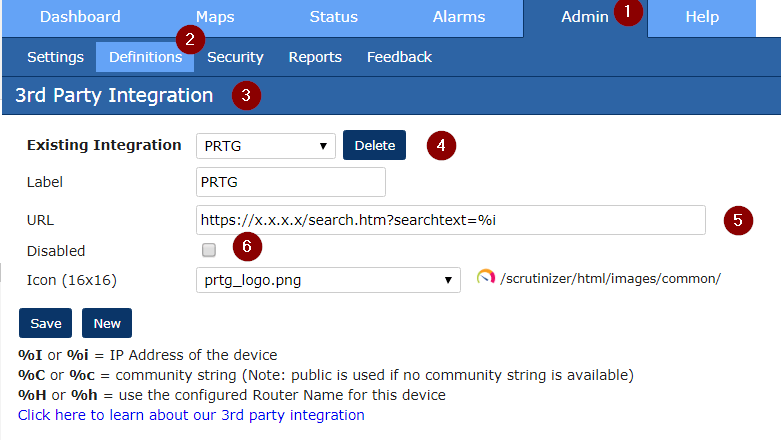Screen dimensions: 781x440
Task: Open the Reports submenu
Action: point(315,57)
